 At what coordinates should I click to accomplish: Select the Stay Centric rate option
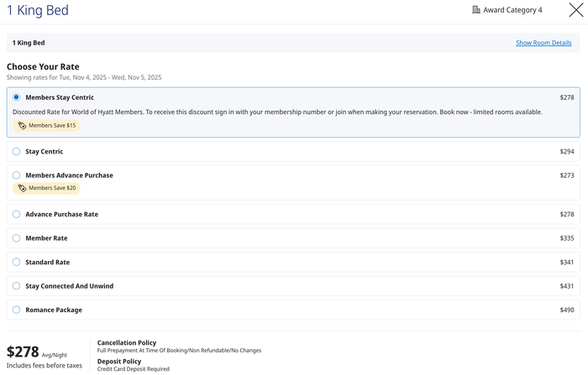coord(16,151)
